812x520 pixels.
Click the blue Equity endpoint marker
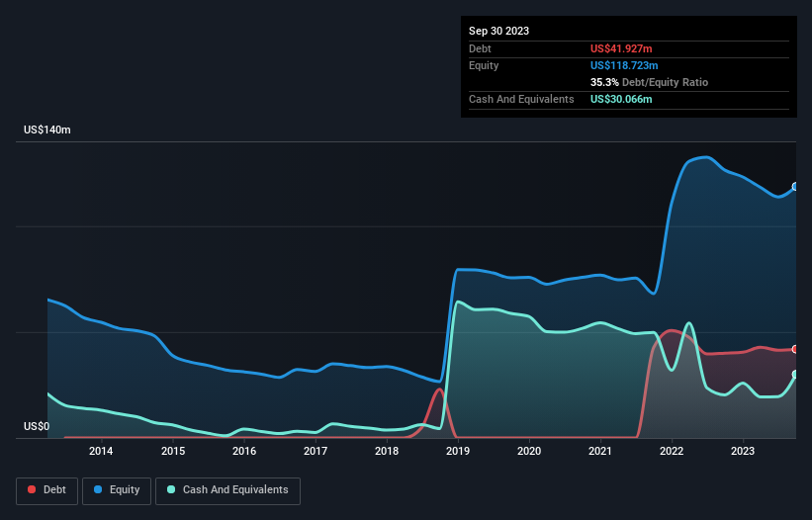(795, 187)
